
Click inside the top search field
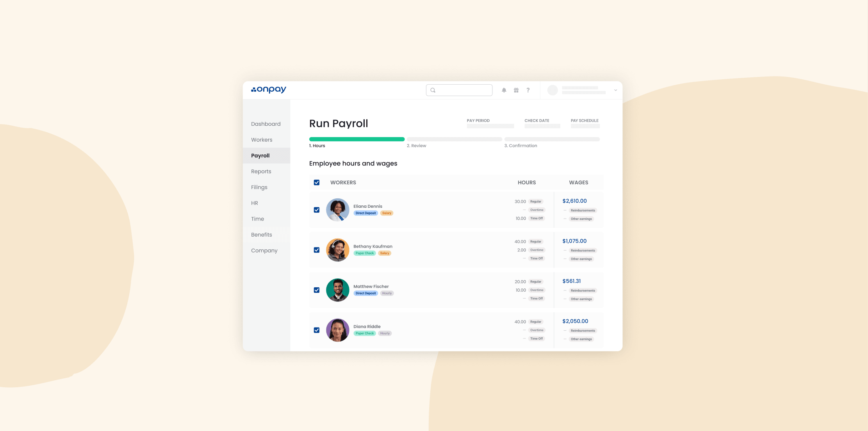tap(463, 90)
